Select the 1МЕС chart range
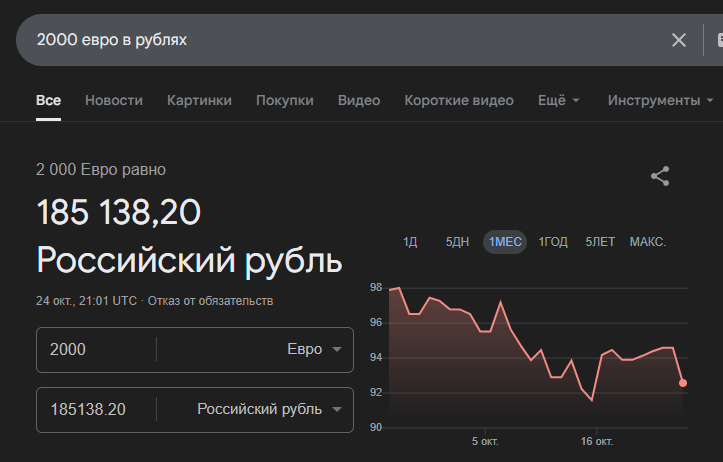 tap(505, 242)
